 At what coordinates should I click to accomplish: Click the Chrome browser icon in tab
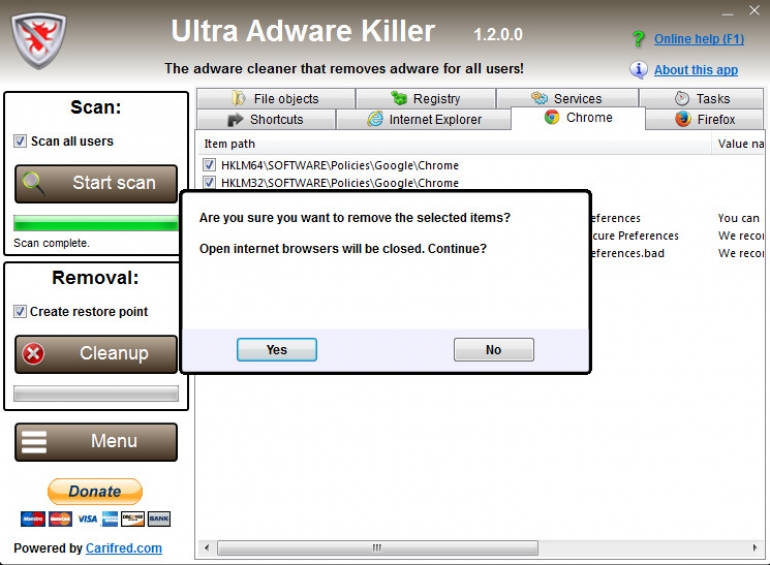pyautogui.click(x=552, y=117)
